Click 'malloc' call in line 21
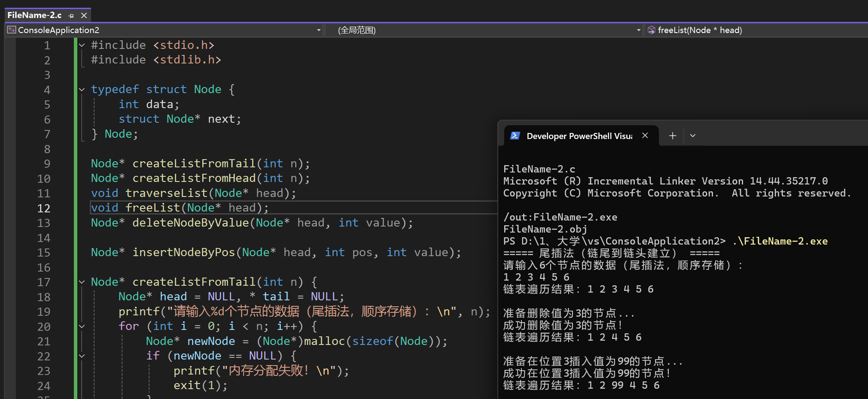 pyautogui.click(x=324, y=342)
